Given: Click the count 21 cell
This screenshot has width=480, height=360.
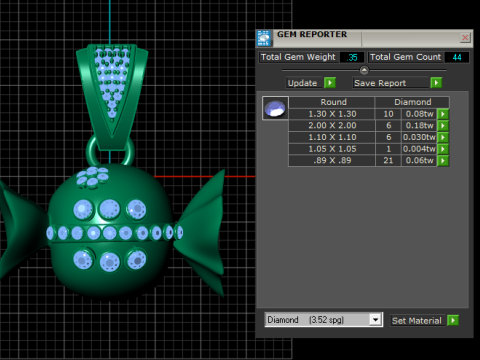Looking at the screenshot, I should coord(388,161).
